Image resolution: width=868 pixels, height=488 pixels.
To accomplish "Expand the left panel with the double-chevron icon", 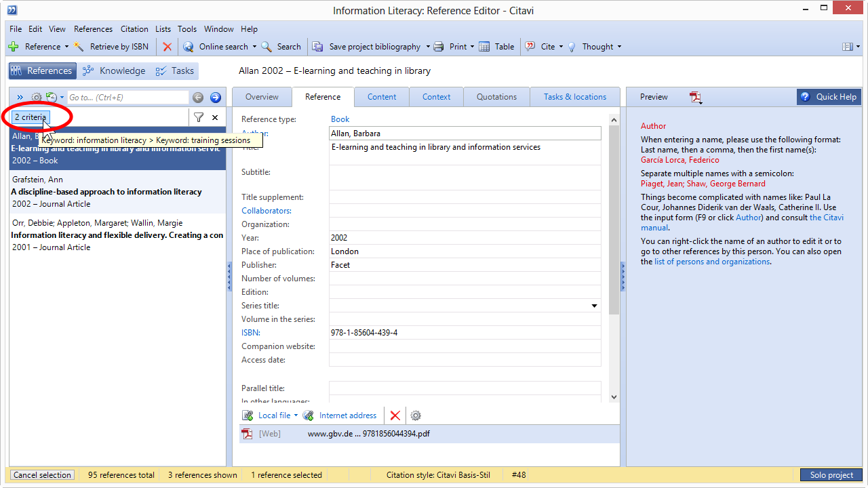I will point(20,98).
